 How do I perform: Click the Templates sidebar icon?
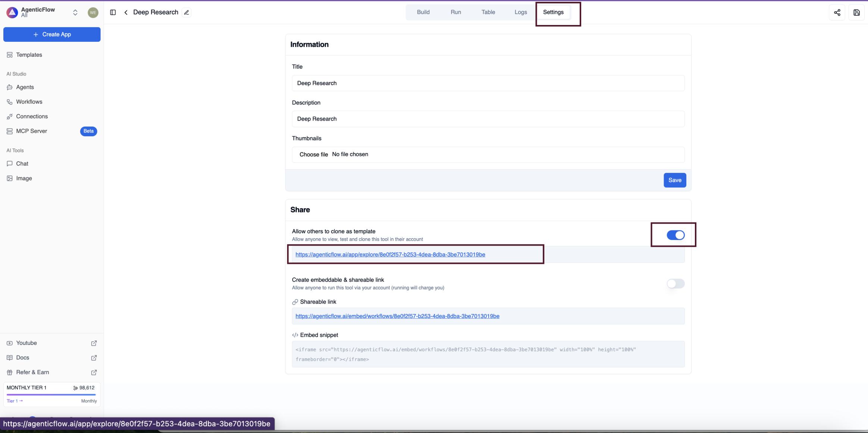coord(10,55)
